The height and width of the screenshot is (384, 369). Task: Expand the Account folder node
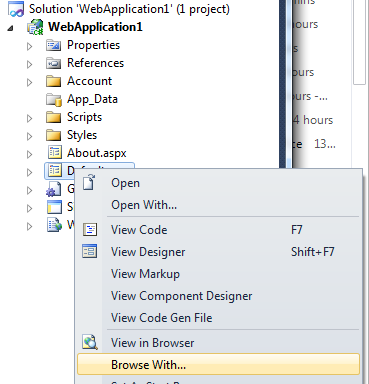coord(30,82)
